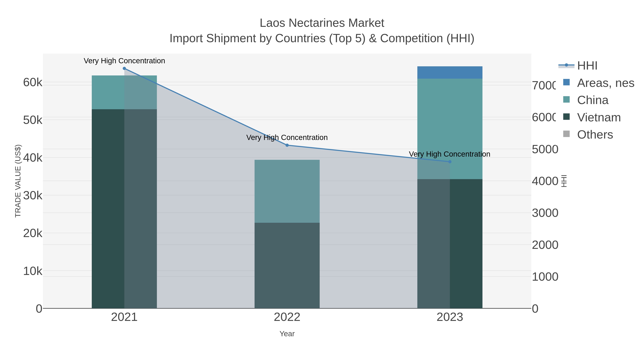Toggle the HHI legend entry
This screenshot has width=644, height=362.
click(x=578, y=65)
